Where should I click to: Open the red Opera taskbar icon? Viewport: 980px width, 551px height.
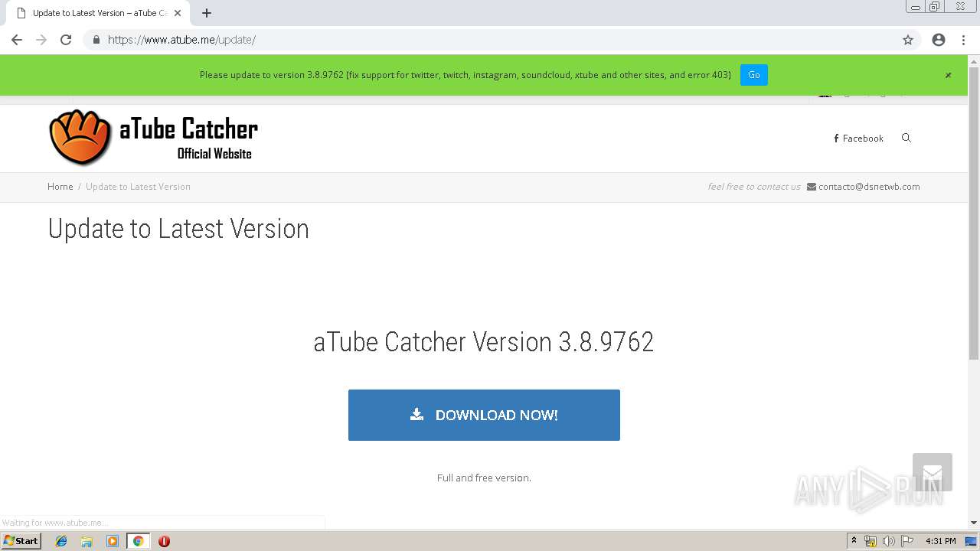[164, 541]
